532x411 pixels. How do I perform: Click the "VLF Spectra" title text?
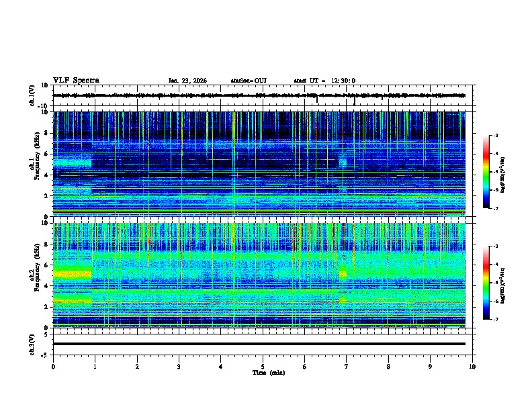76,81
